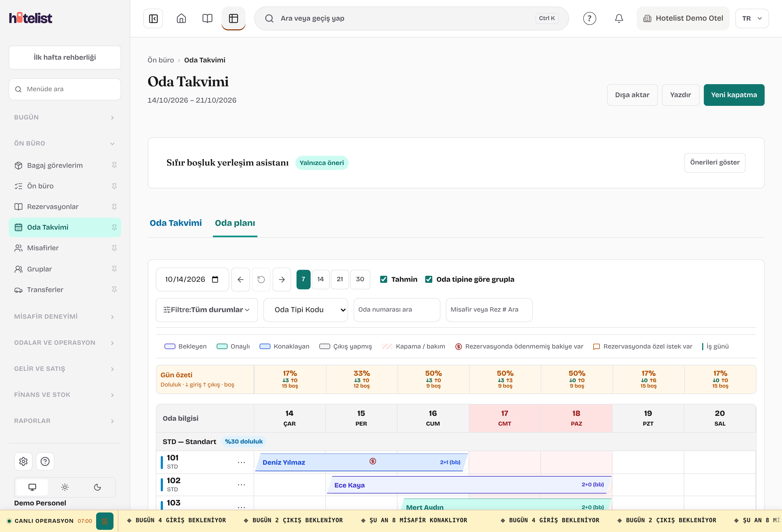Image resolution: width=782 pixels, height=532 pixels.
Task: Open Deniz Yılmaz reservation bar
Action: click(x=361, y=463)
